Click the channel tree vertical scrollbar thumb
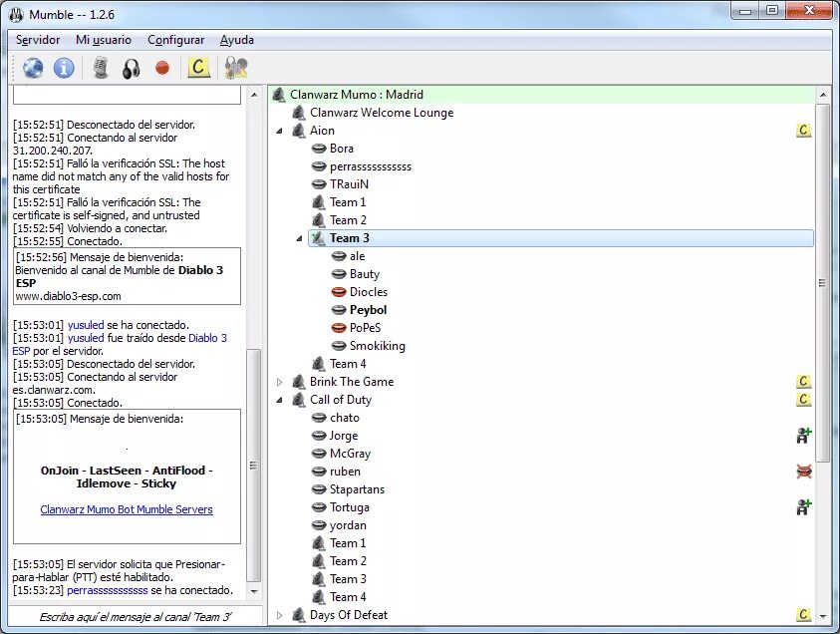 pyautogui.click(x=822, y=282)
